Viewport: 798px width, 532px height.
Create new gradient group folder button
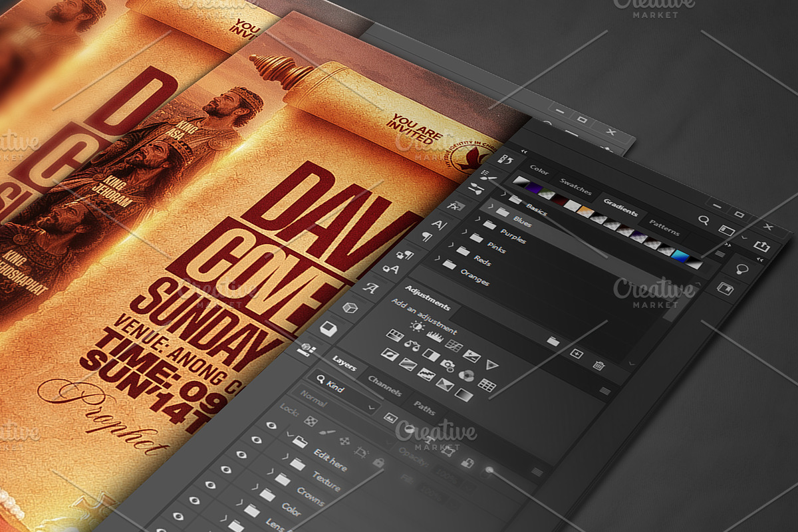[553, 341]
